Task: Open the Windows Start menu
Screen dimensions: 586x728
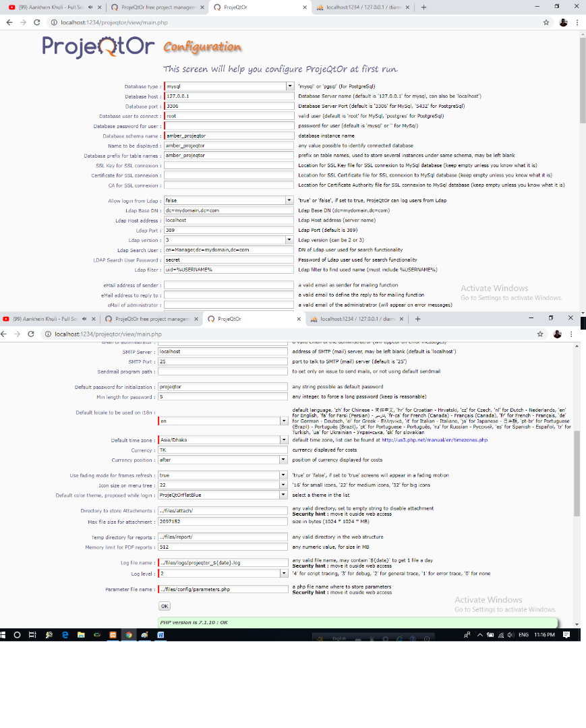Action: point(2,635)
